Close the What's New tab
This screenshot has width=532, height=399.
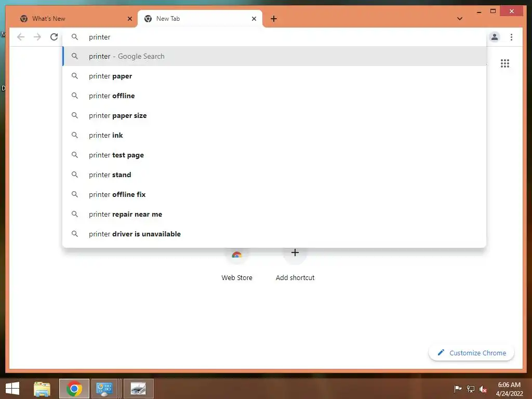[129, 19]
